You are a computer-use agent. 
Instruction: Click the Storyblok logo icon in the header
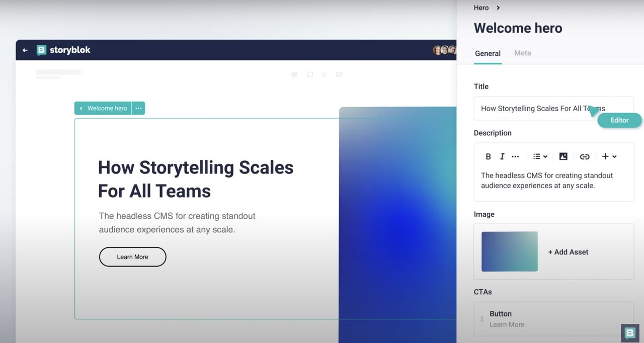[x=41, y=50]
